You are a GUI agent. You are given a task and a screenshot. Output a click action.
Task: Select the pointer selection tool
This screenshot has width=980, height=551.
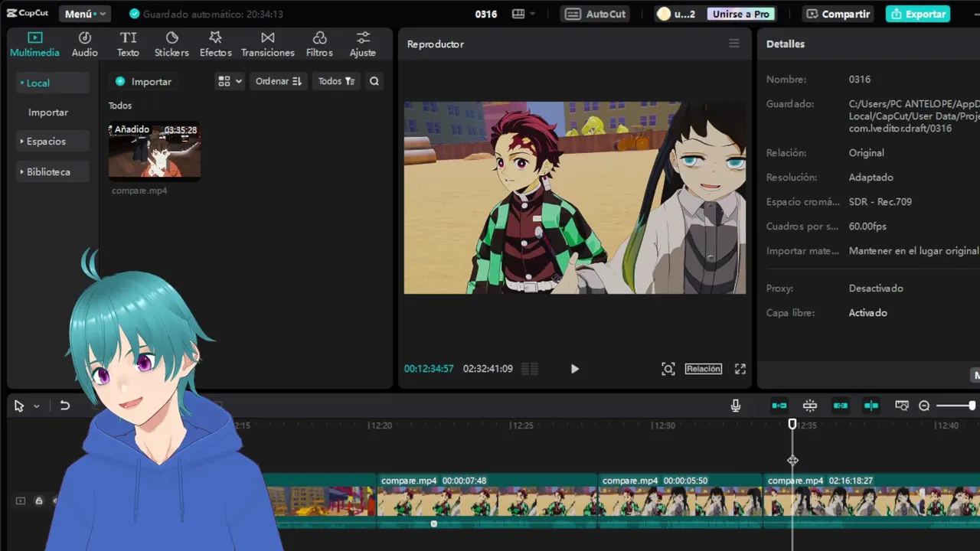[x=19, y=406]
